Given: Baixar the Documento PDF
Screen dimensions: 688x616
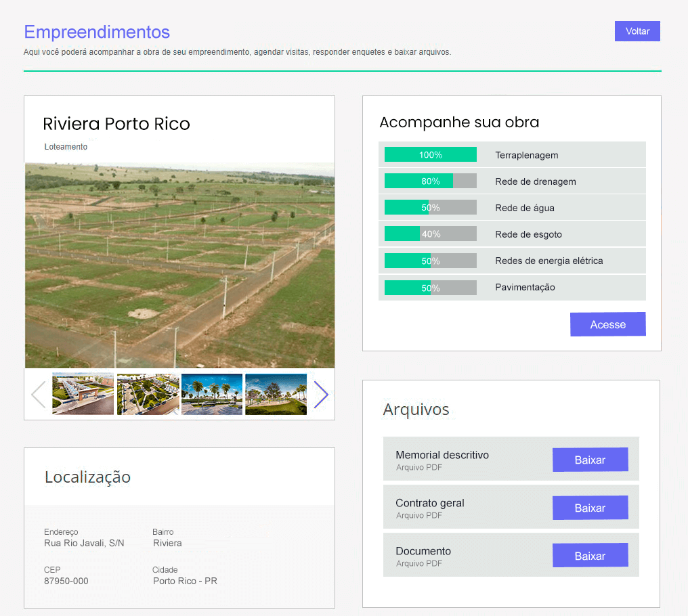Looking at the screenshot, I should click(590, 555).
